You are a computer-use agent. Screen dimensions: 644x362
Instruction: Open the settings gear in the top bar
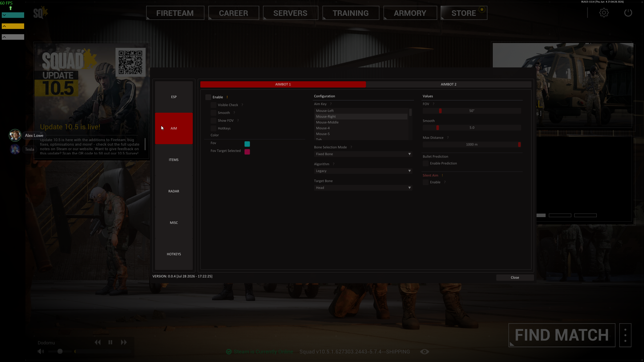tap(604, 13)
